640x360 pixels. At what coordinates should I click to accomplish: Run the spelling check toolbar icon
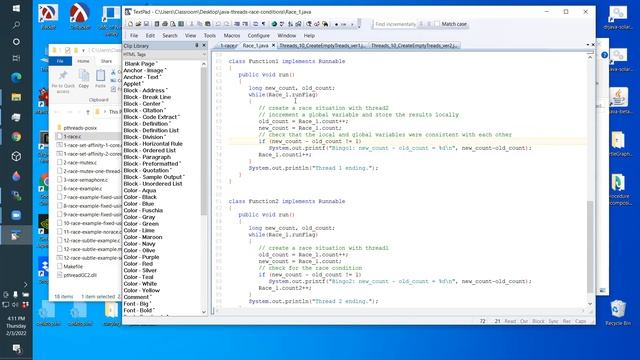(x=282, y=24)
